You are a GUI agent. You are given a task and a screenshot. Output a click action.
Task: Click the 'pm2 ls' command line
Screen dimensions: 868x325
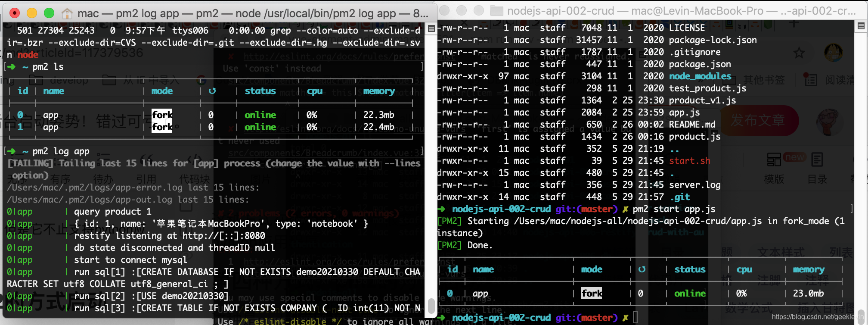[48, 67]
